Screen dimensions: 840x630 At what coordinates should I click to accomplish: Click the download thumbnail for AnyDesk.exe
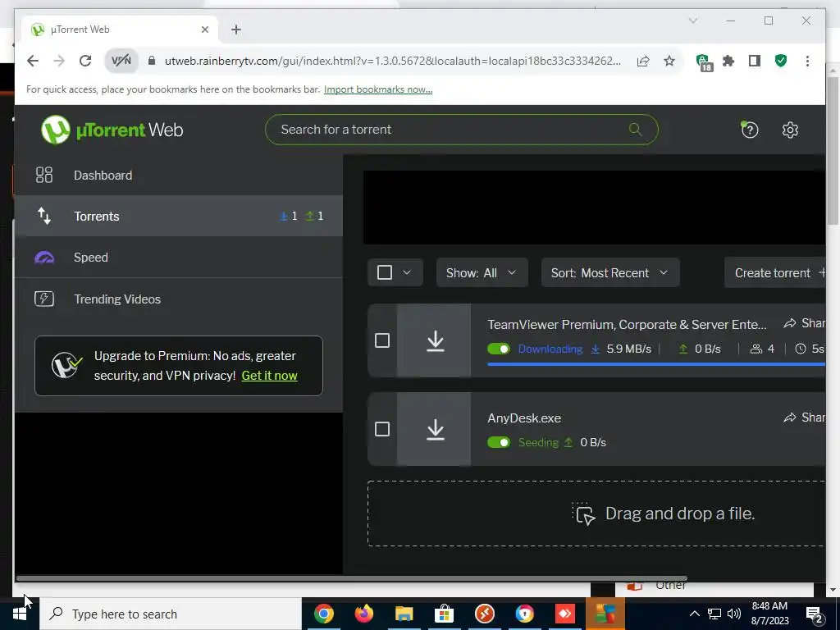click(435, 429)
